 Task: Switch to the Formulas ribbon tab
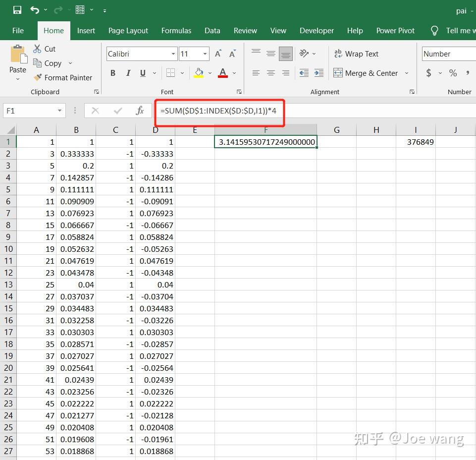[x=176, y=30]
